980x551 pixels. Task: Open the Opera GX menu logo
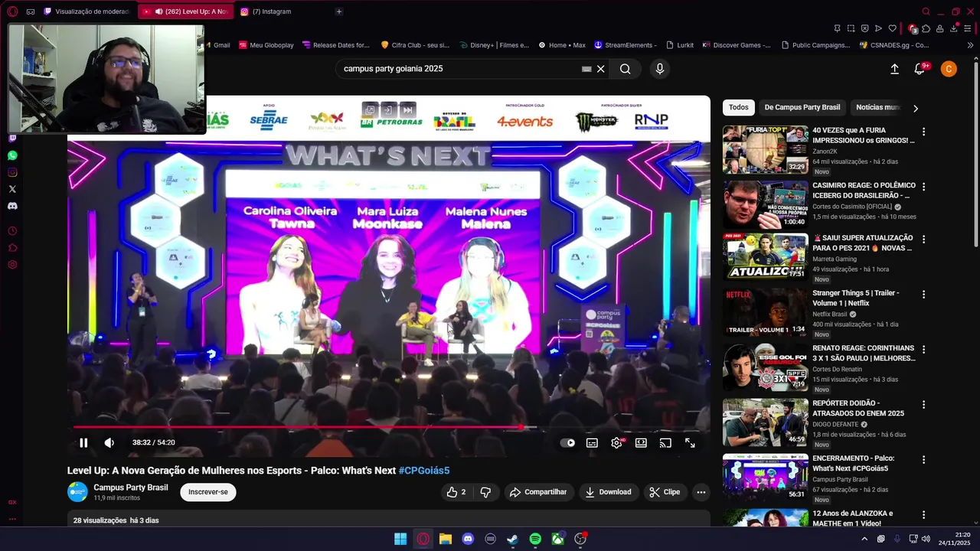[x=12, y=11]
